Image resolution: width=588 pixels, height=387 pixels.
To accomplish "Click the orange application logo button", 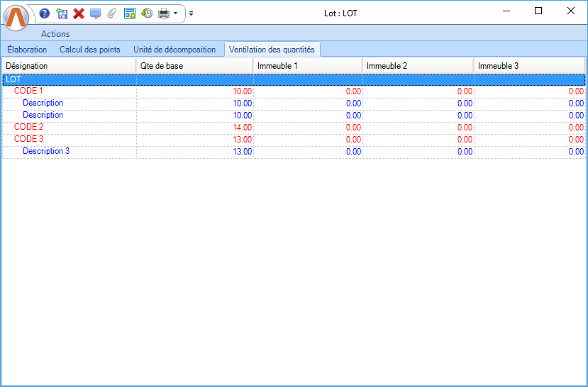I will point(16,17).
